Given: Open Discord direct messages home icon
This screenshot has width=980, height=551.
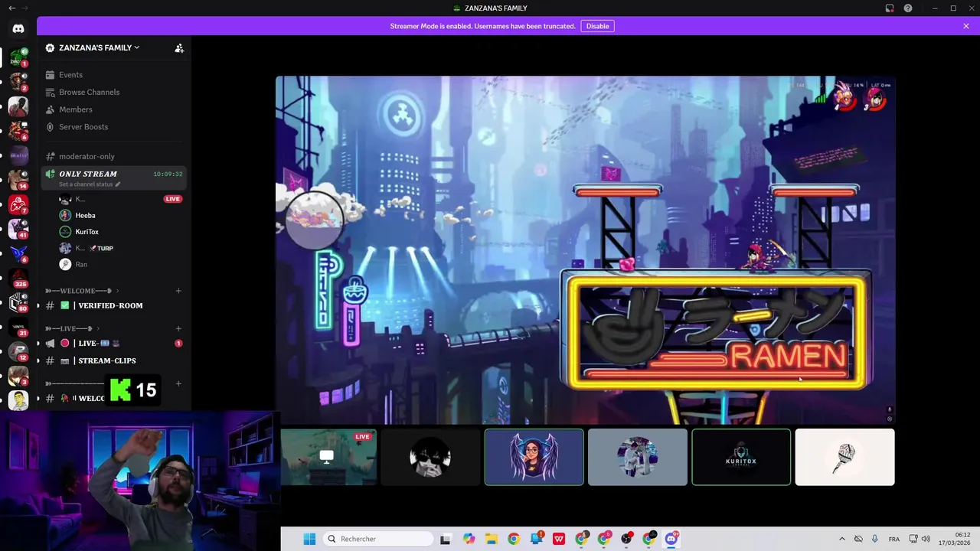Looking at the screenshot, I should (x=18, y=29).
